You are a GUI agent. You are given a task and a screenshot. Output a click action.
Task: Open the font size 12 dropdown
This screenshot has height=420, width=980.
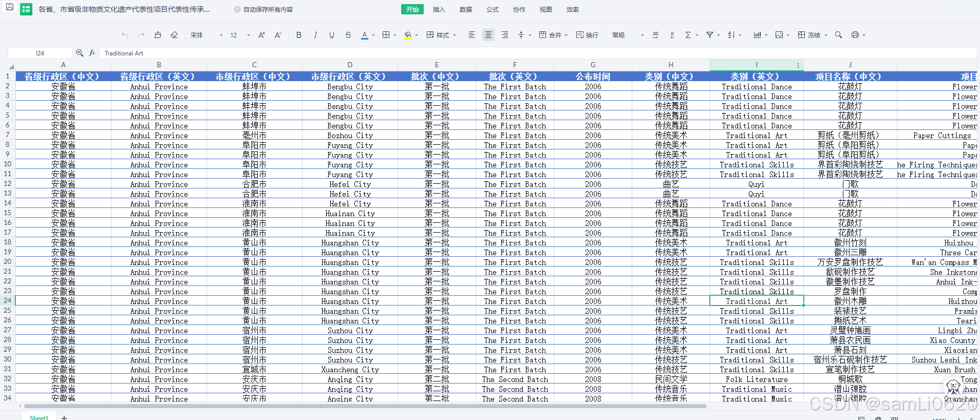(x=240, y=35)
